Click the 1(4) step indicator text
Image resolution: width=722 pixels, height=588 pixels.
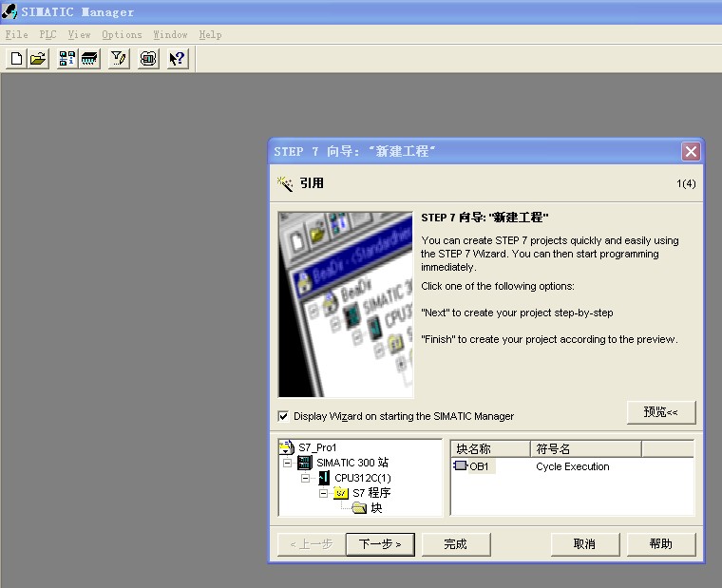pos(686,183)
